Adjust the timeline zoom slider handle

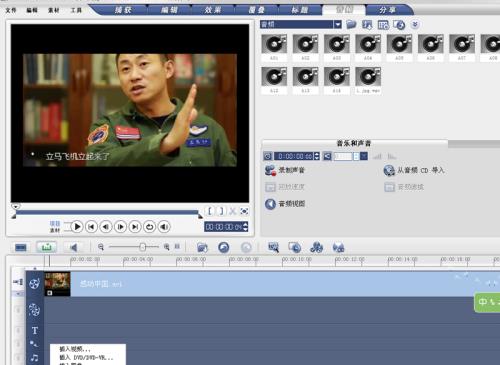(x=143, y=247)
